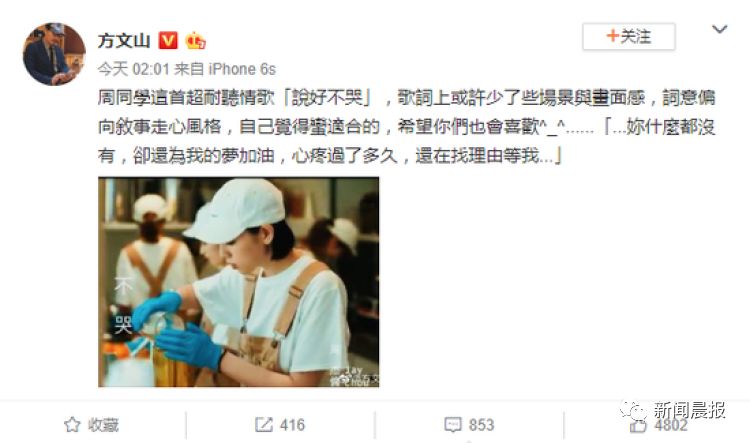This screenshot has height=443, width=750.
Task: Open the 416 reposts count
Action: tap(292, 425)
